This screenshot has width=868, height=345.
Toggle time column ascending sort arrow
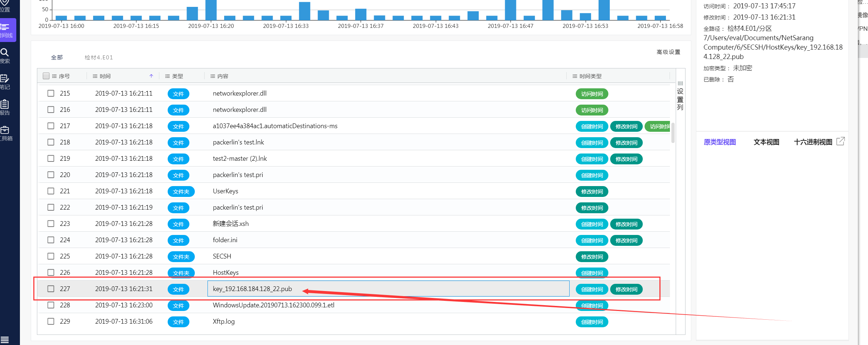(151, 76)
